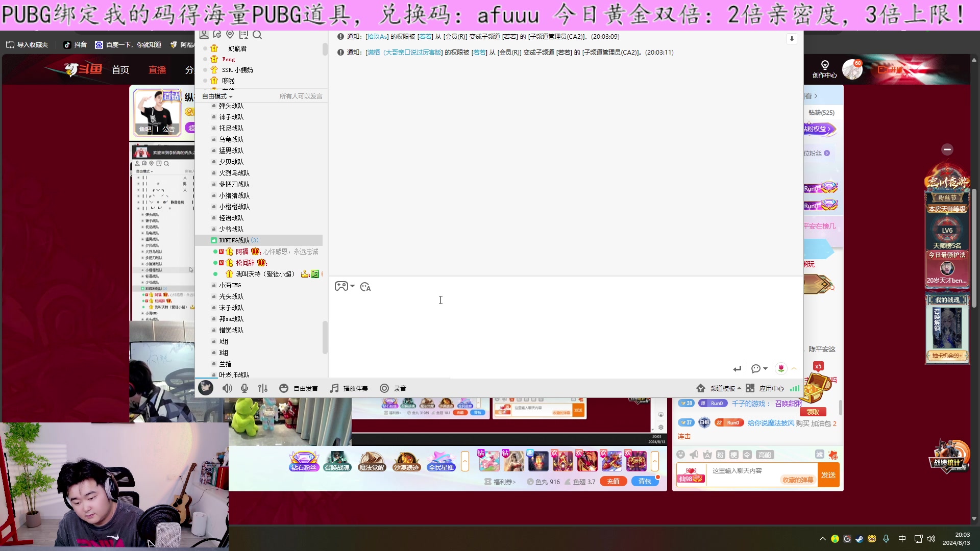The image size is (980, 551).
Task: Click the 钻石粉丝 gift icon
Action: (x=304, y=461)
